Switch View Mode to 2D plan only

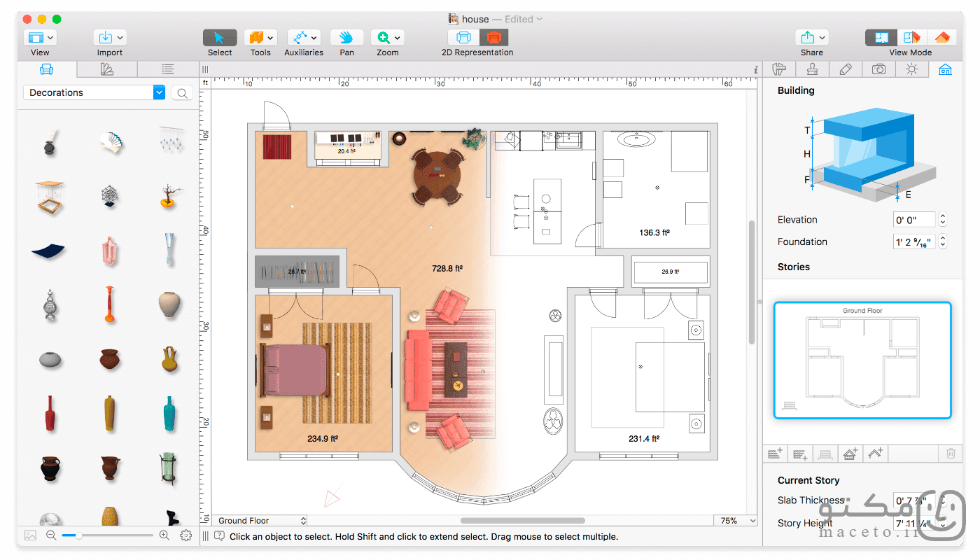[x=881, y=38]
